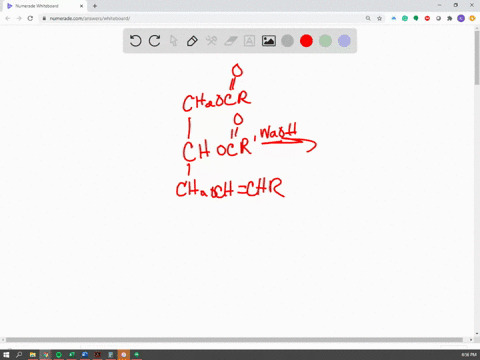Screen dimensions: 480x360
Task: Open Chrome from the taskbar
Action: [45, 355]
